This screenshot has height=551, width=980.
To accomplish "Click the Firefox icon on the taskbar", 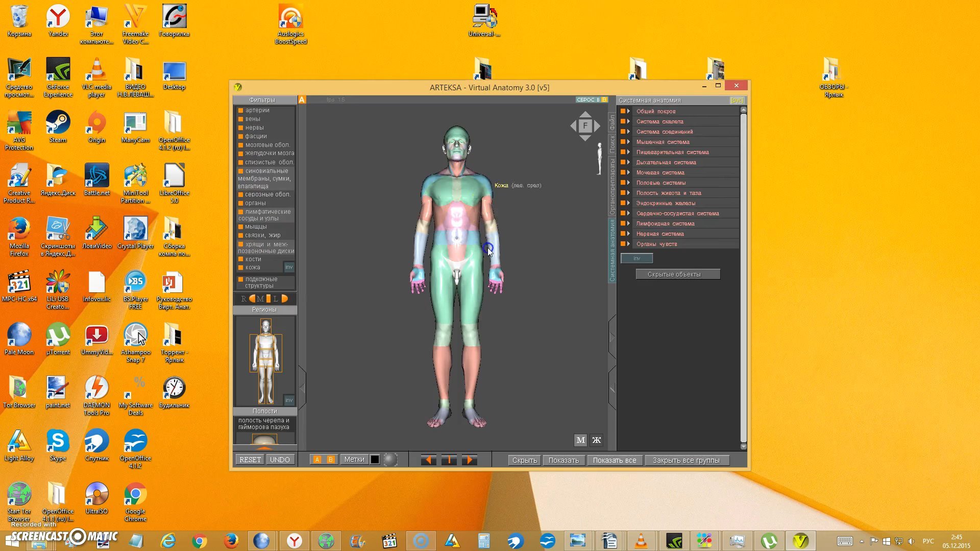I will (x=231, y=541).
